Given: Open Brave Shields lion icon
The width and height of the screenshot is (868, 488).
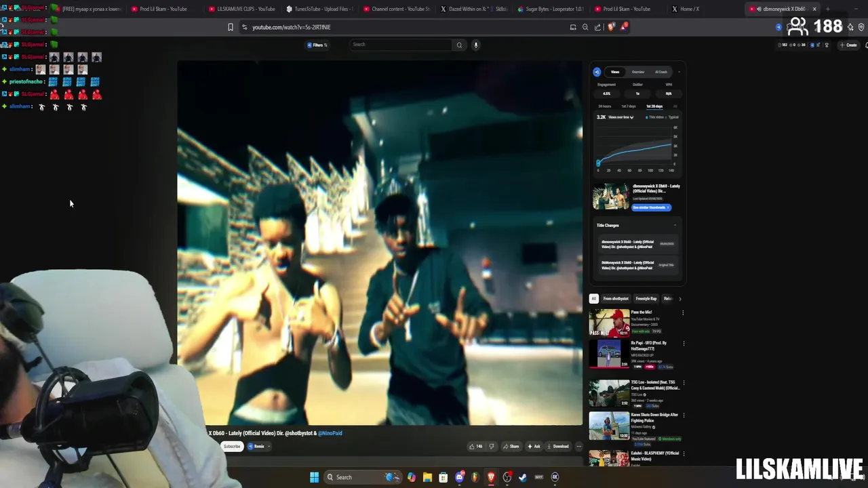Looking at the screenshot, I should tap(612, 27).
